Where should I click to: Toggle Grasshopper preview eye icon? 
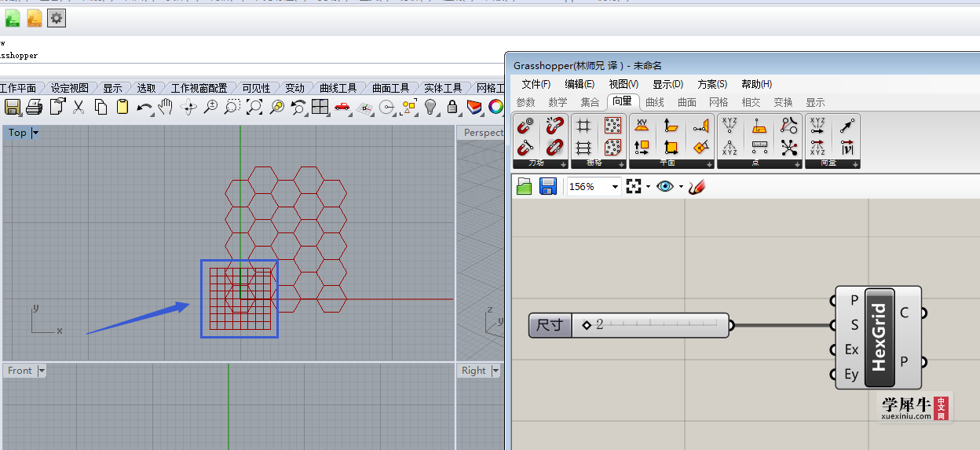click(x=665, y=186)
